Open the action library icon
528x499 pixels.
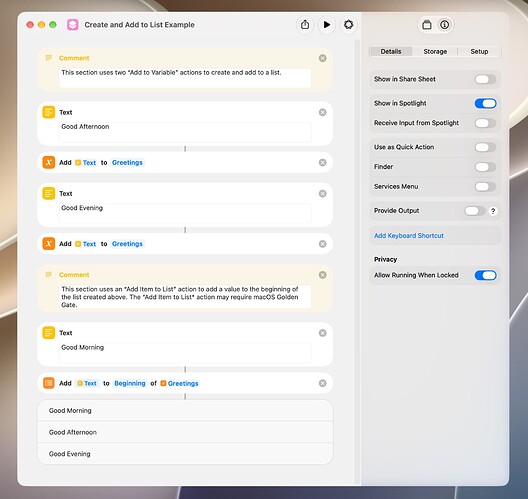[x=427, y=25]
